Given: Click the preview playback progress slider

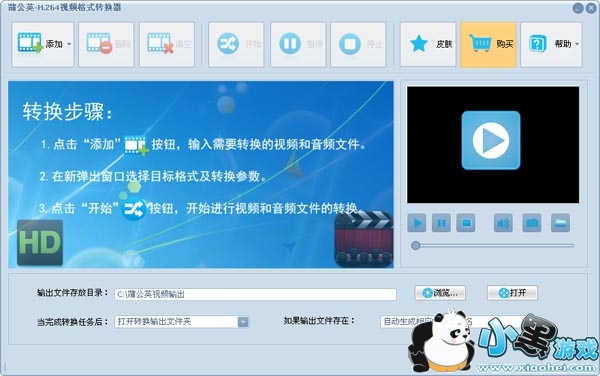Looking at the screenshot, I should click(493, 246).
